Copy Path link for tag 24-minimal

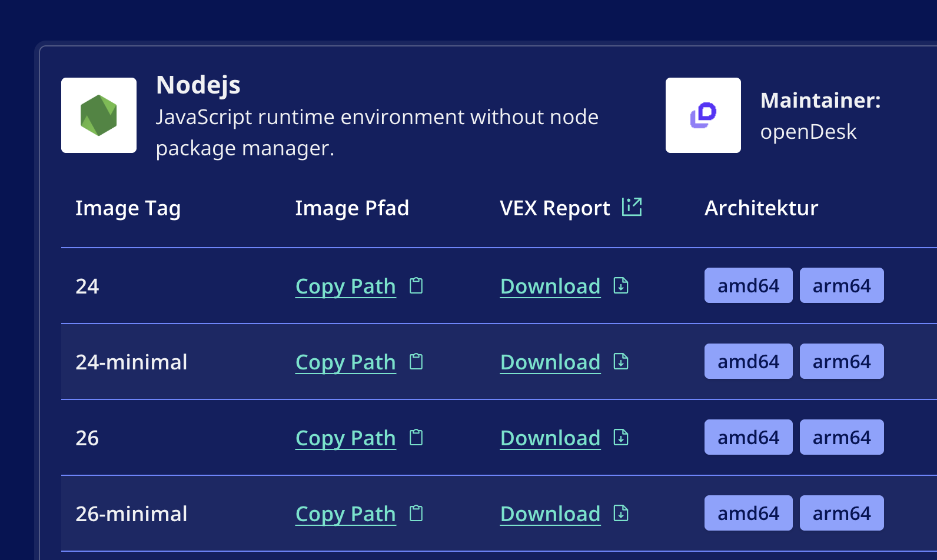[345, 362]
